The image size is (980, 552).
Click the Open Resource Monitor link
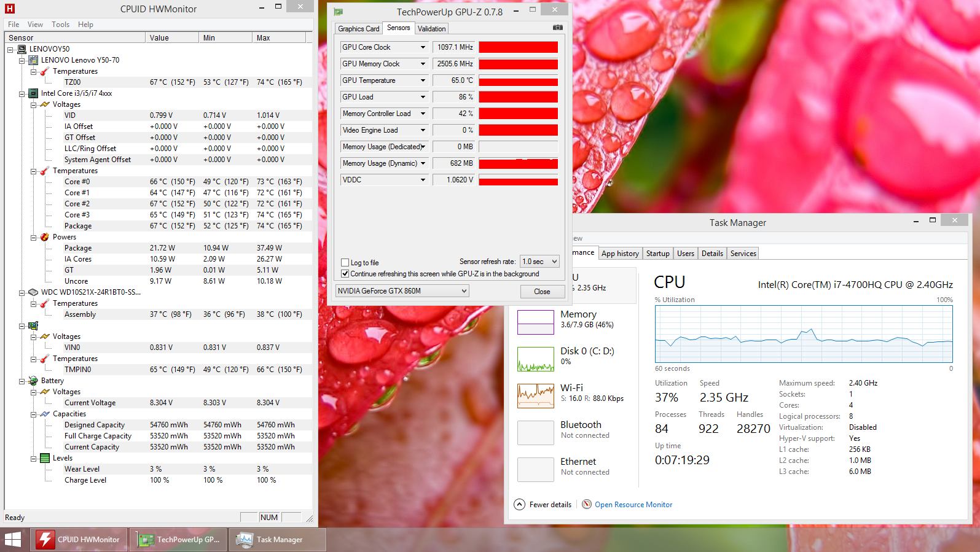pyautogui.click(x=633, y=505)
